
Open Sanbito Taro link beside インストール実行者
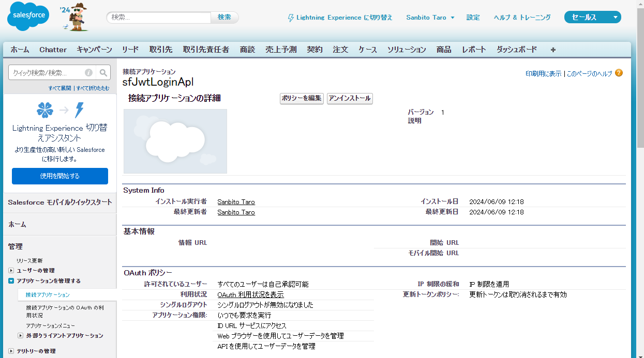[x=236, y=202]
